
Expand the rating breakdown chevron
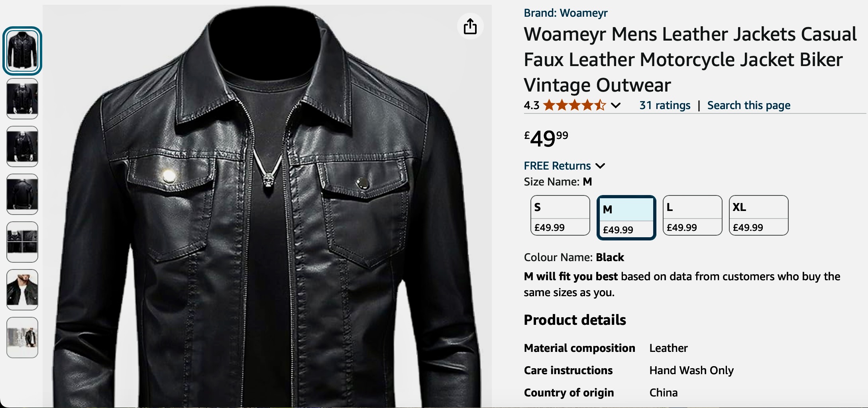[616, 105]
